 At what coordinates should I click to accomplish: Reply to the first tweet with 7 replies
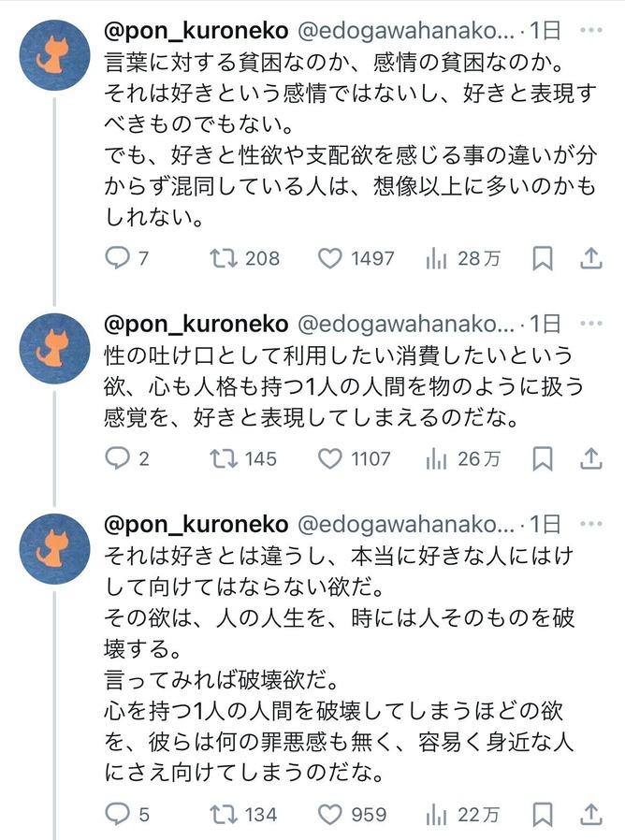(x=117, y=258)
